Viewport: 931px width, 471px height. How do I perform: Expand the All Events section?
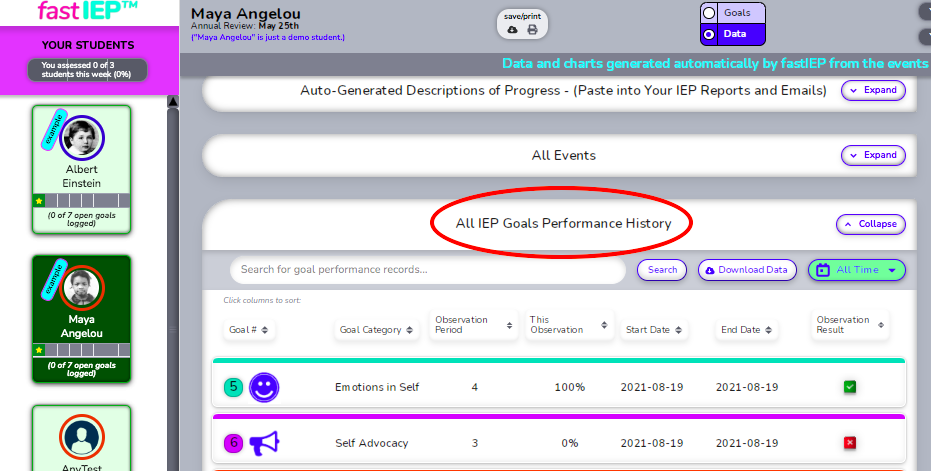(873, 155)
